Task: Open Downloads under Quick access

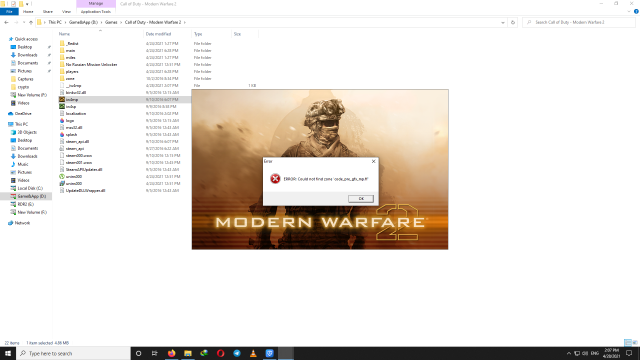Action: point(27,55)
